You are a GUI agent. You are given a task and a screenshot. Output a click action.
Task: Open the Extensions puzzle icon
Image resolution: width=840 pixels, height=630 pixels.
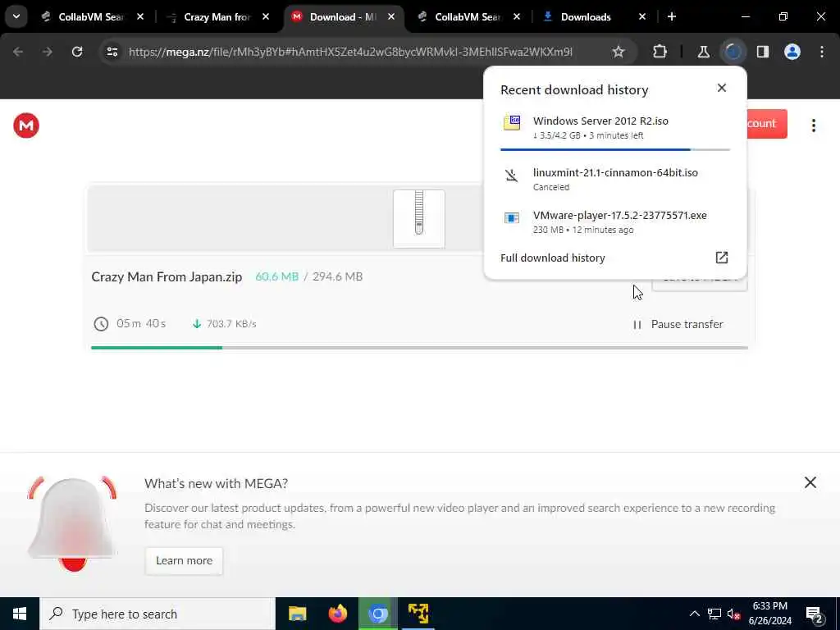pos(660,52)
